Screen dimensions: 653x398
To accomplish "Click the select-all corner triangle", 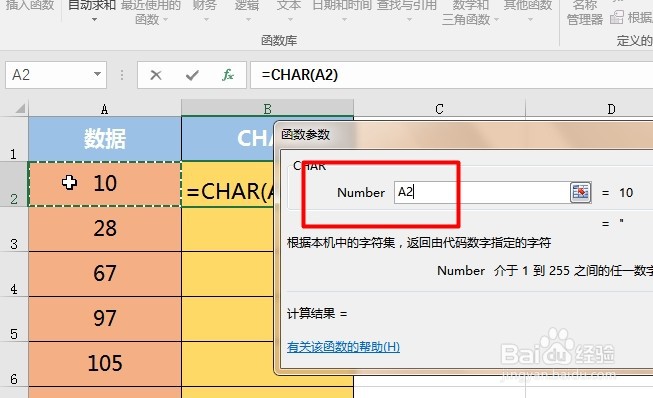I will [x=20, y=109].
